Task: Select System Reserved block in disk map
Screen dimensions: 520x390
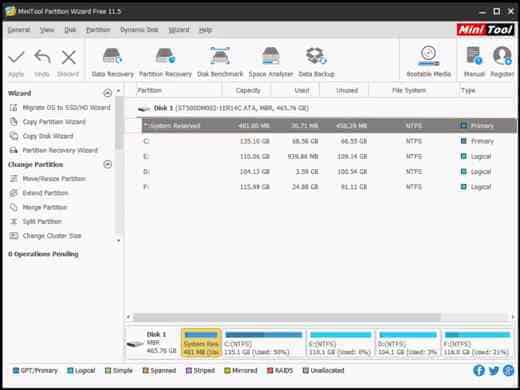Action: pyautogui.click(x=201, y=343)
